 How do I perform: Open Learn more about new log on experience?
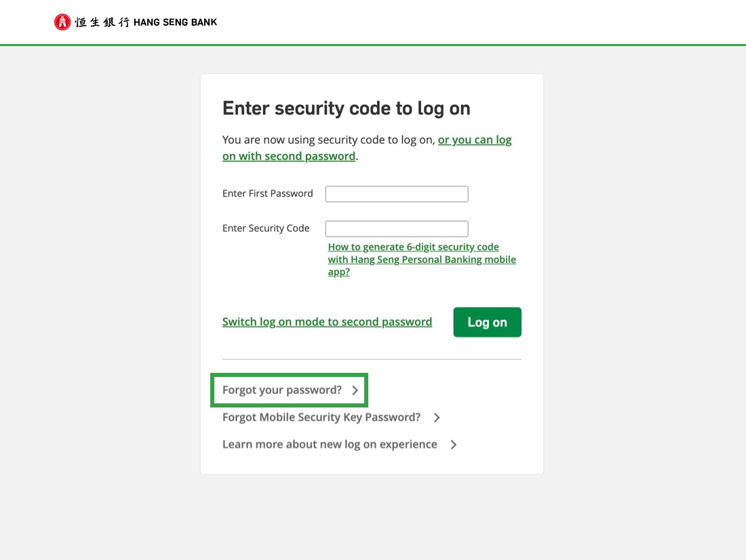(x=330, y=444)
